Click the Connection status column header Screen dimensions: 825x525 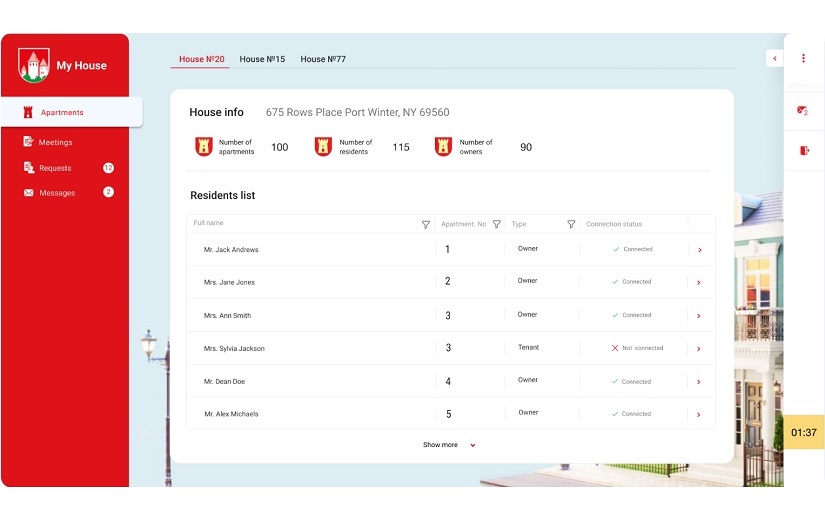point(614,224)
